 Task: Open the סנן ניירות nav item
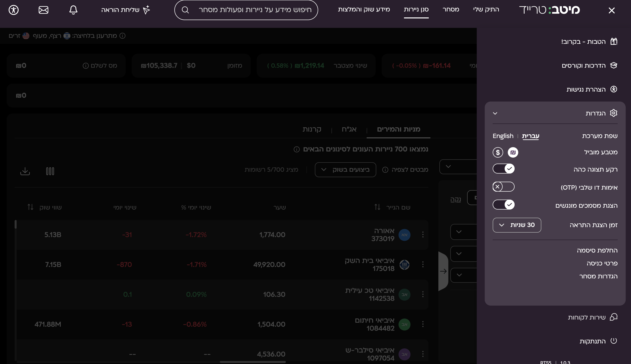point(416,10)
